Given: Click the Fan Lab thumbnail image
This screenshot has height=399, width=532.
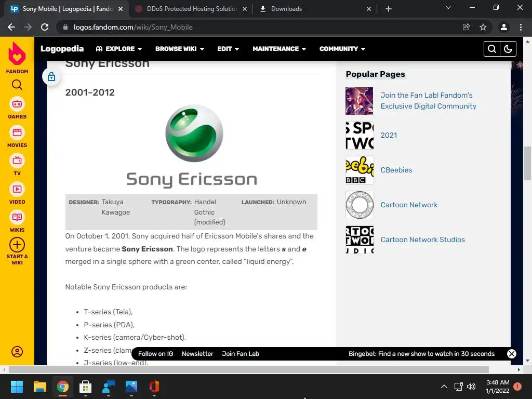Looking at the screenshot, I should (360, 101).
